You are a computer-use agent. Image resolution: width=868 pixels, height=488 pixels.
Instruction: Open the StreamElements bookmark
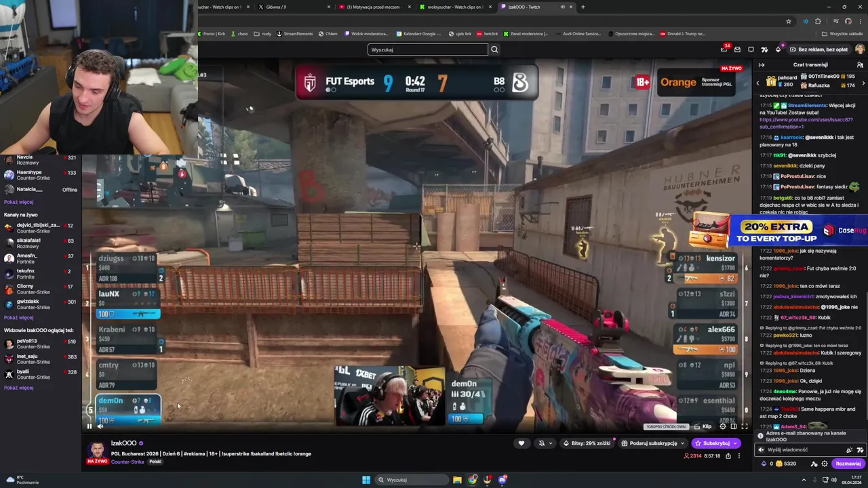(x=295, y=34)
